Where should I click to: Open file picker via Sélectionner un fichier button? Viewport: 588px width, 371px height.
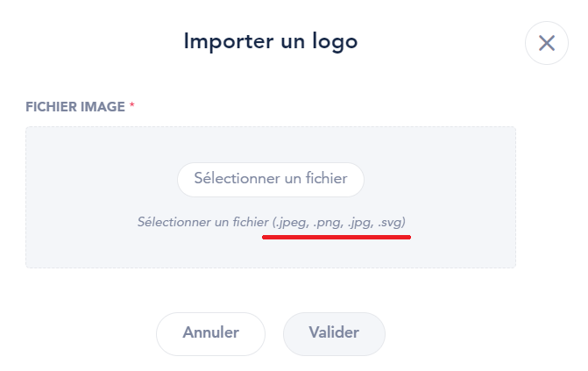271,180
